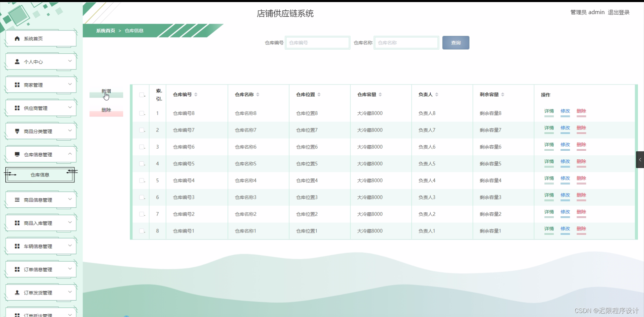Open 商品信息管理 via its list icon
Viewport: 644px width, 317px height.
click(x=17, y=199)
